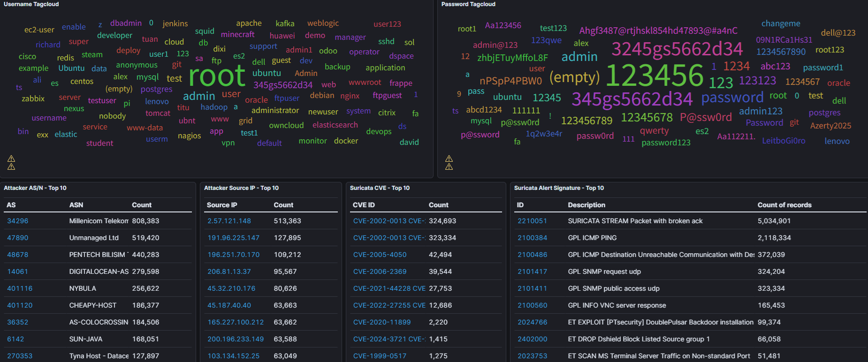Open source IP 2.57.121.148 link
Image resolution: width=868 pixels, height=362 pixels.
(229, 221)
